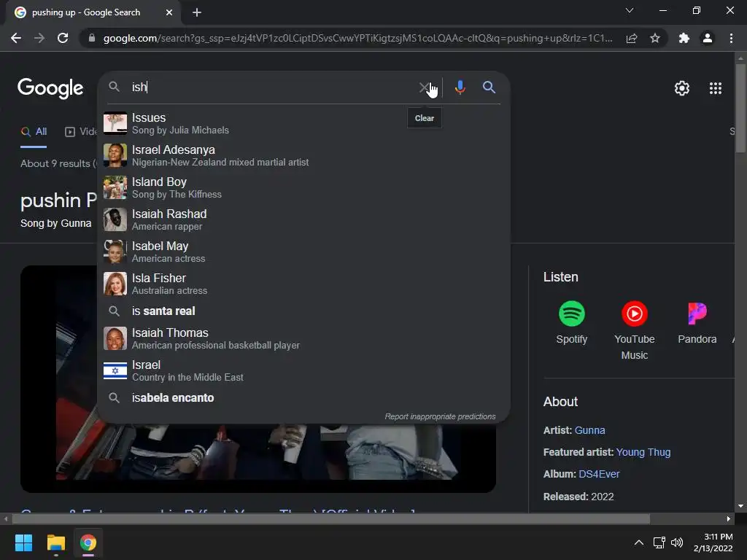Switch to the All results tab
The height and width of the screenshot is (560, 747).
pos(34,132)
